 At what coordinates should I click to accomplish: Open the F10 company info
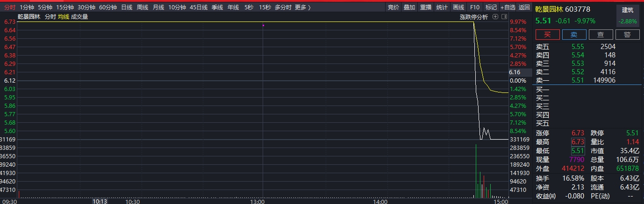coord(474,7)
